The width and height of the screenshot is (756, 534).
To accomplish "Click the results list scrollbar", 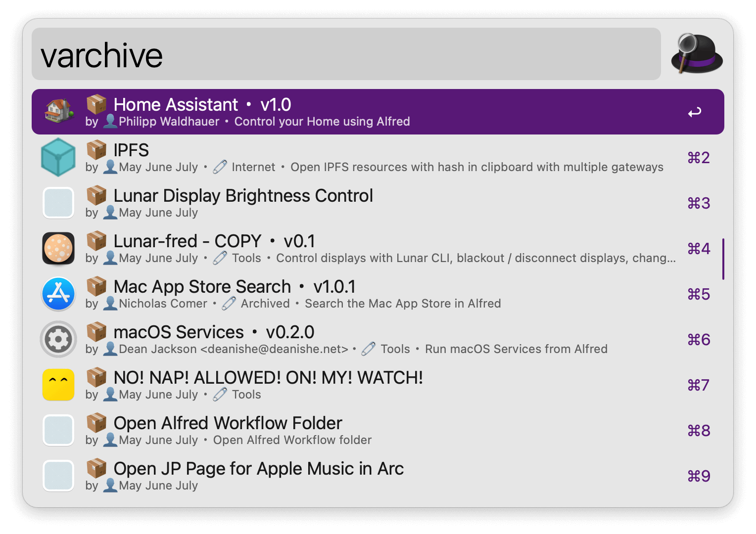I will [723, 259].
